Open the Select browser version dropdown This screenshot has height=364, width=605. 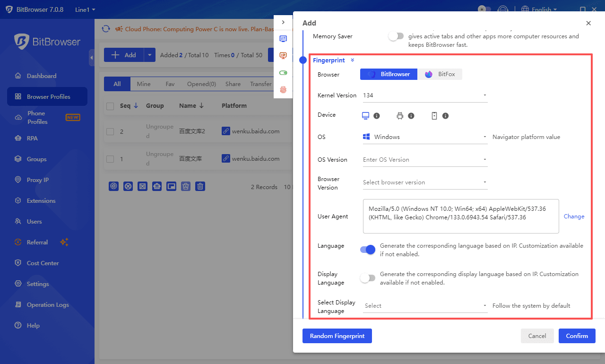click(424, 182)
